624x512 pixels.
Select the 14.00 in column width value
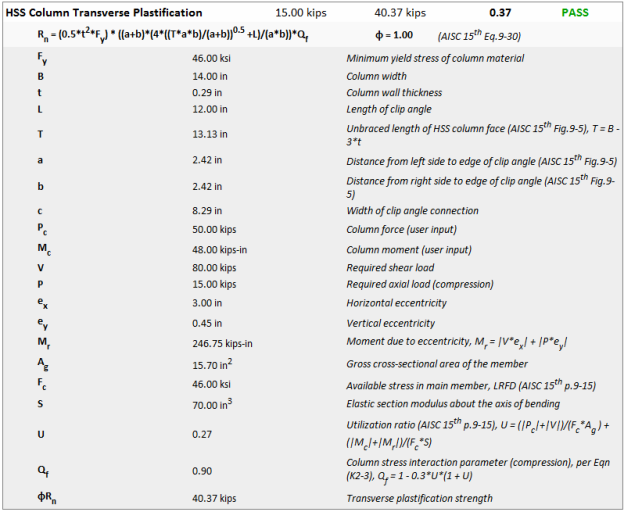[210, 75]
